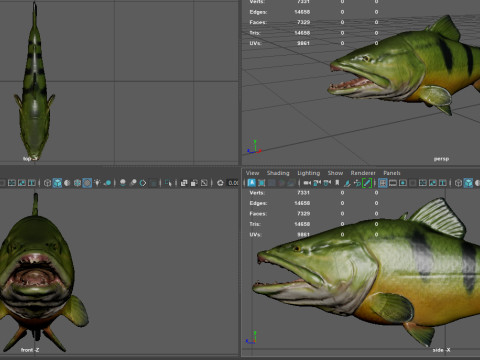
Task: Toggle Textured display in front panel toolbar
Action: coord(87,183)
